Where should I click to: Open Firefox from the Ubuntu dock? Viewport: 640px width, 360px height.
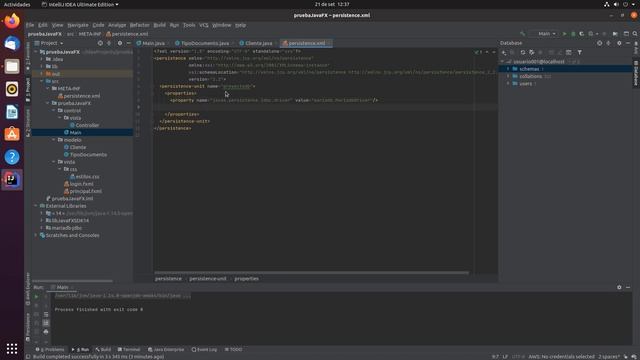tap(12, 21)
